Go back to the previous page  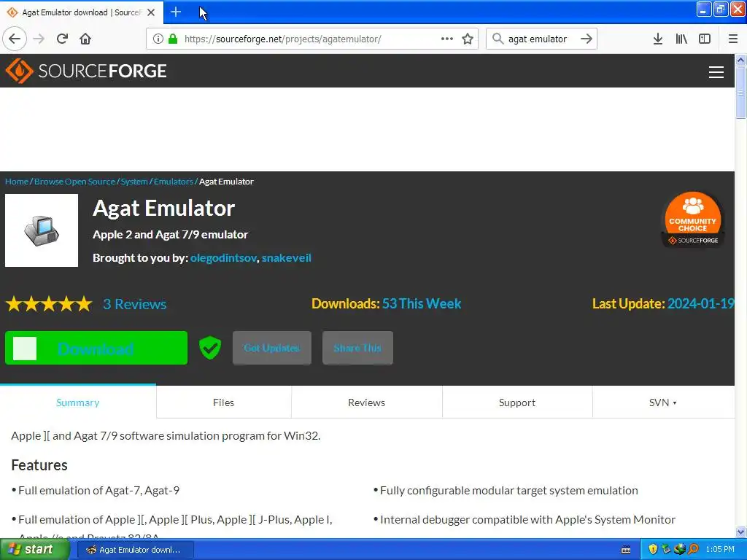click(15, 39)
